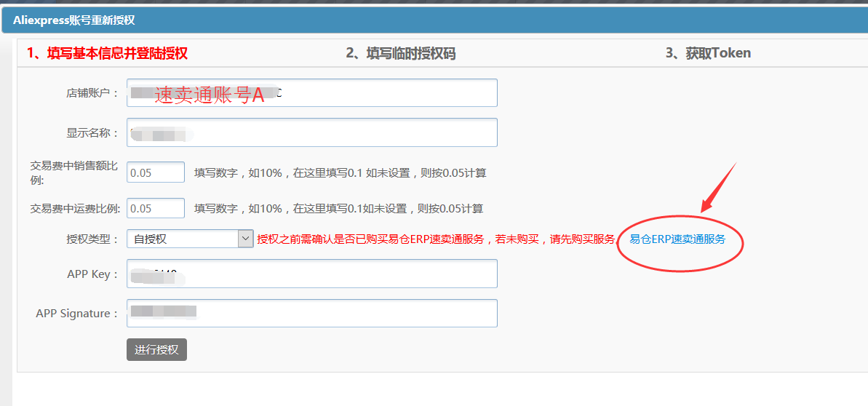Click the 授权类型 label
Screen dimensions: 868x406
92,239
